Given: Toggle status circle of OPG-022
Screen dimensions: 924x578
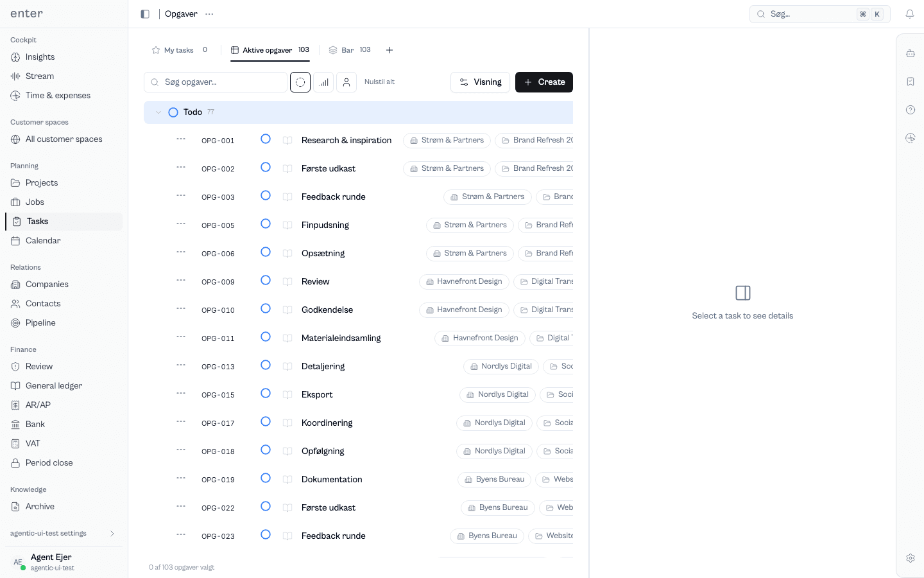Looking at the screenshot, I should 266,506.
